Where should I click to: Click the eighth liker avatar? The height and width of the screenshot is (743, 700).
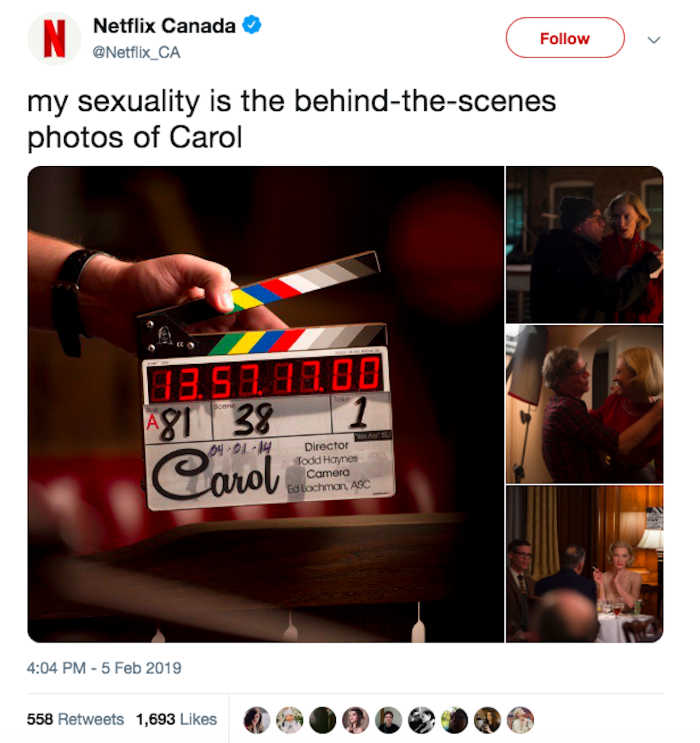487,720
